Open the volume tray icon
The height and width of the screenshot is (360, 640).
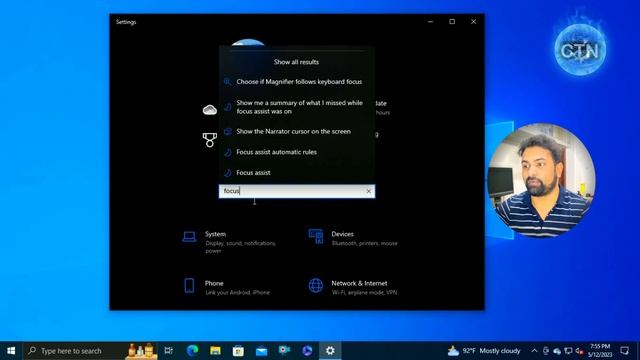click(x=579, y=351)
